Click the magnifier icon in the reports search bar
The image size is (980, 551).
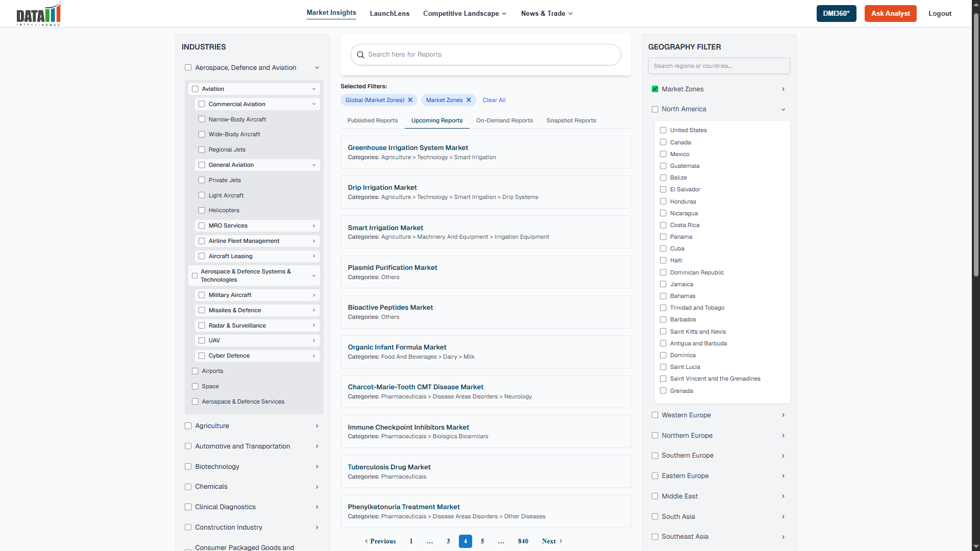(x=361, y=55)
